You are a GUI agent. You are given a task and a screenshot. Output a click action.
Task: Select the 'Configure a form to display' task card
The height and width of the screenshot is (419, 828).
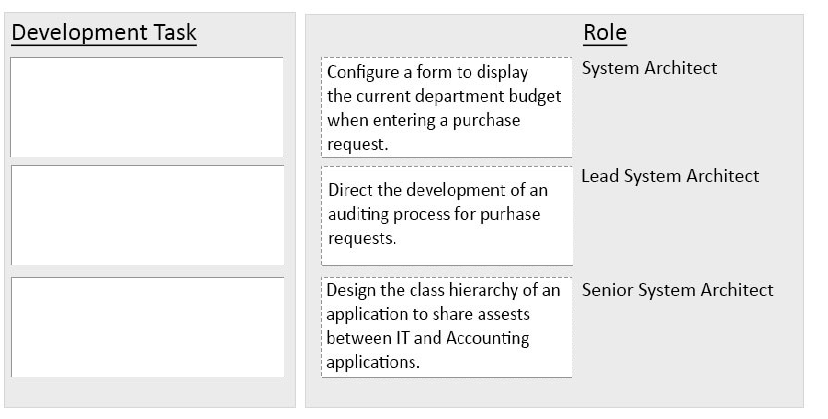coord(447,107)
